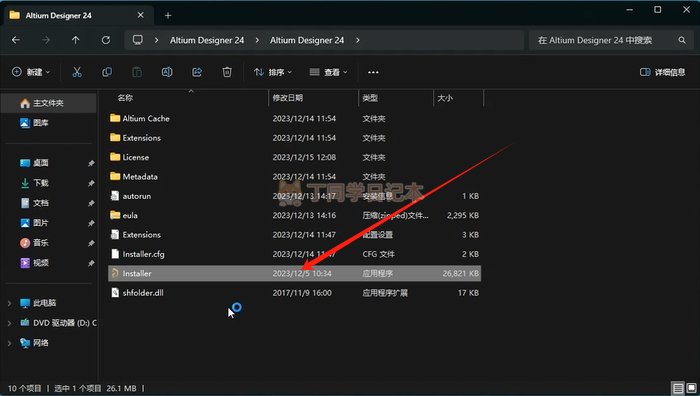Open 下载 in sidebar
This screenshot has height=396, width=700.
(x=41, y=183)
